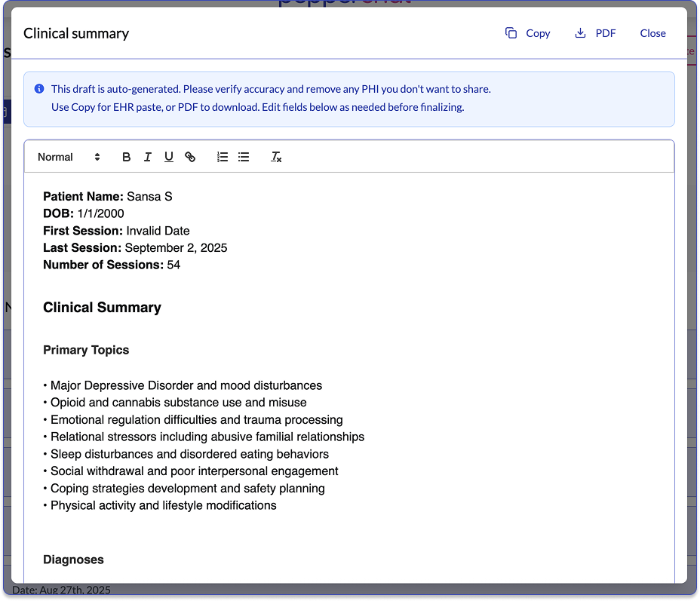Apply underline formatting in editor toolbar
This screenshot has height=601, width=700.
(x=169, y=157)
